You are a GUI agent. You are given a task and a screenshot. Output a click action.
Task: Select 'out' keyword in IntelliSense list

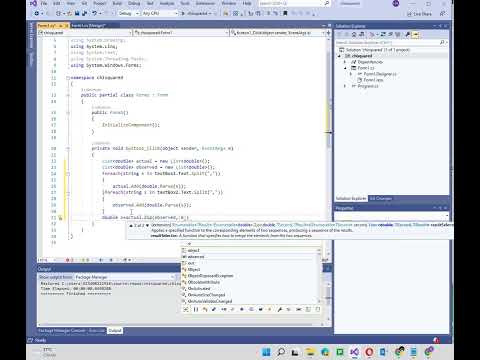pyautogui.click(x=251, y=263)
